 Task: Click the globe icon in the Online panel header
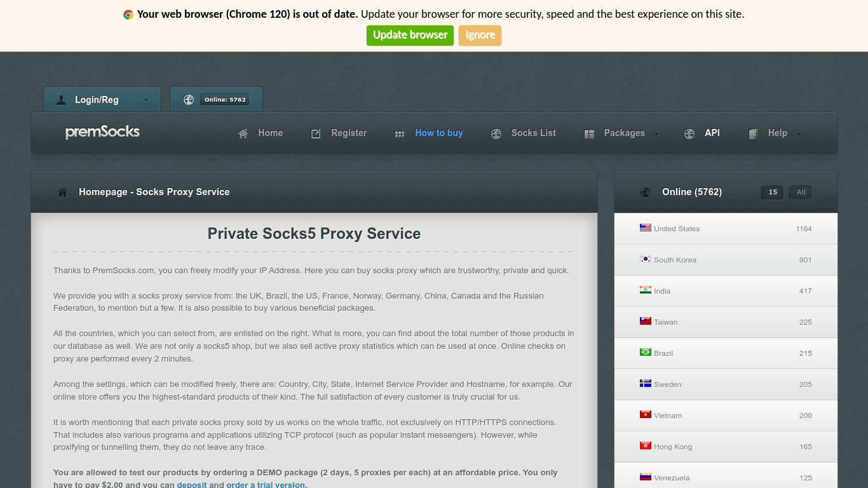click(x=646, y=192)
